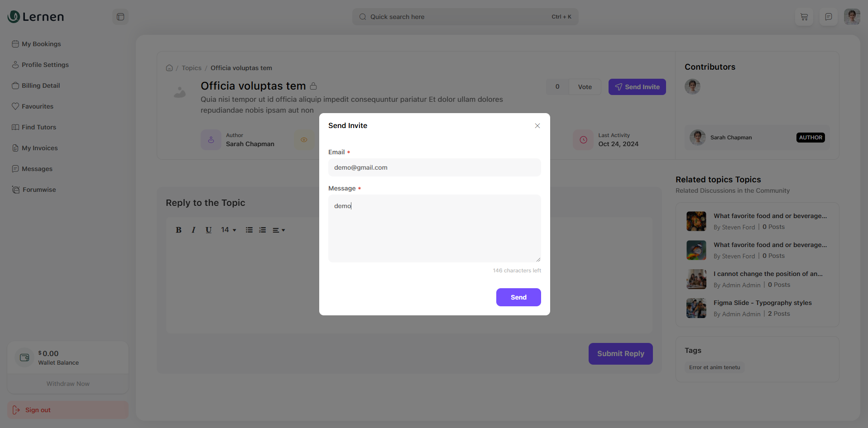The height and width of the screenshot is (428, 868).
Task: Expand the text alignment dropdown
Action: coord(278,230)
